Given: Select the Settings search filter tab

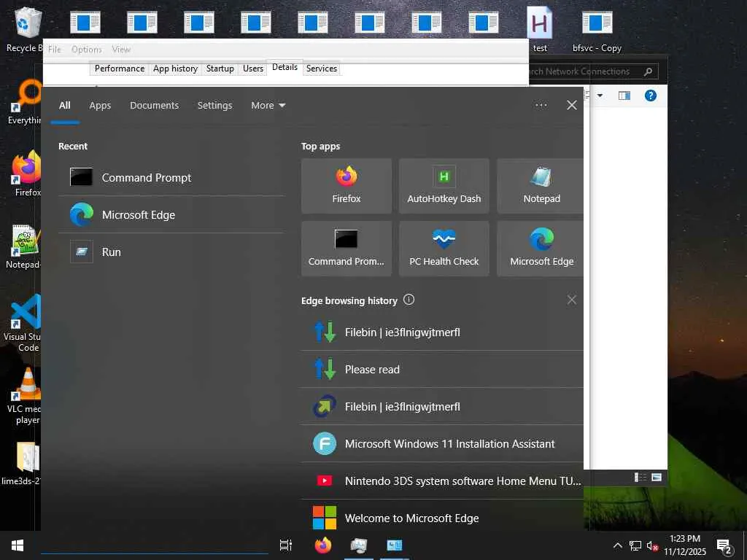Looking at the screenshot, I should point(215,106).
